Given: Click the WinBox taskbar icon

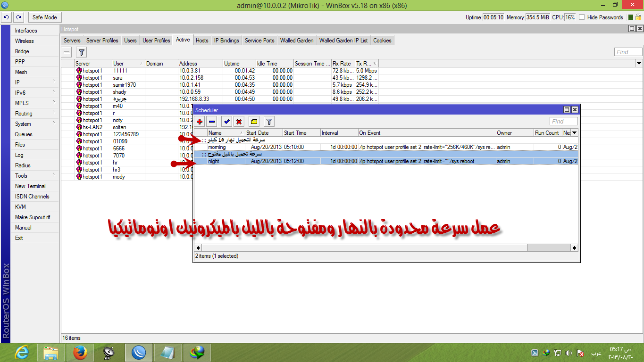Looking at the screenshot, I should [x=139, y=352].
